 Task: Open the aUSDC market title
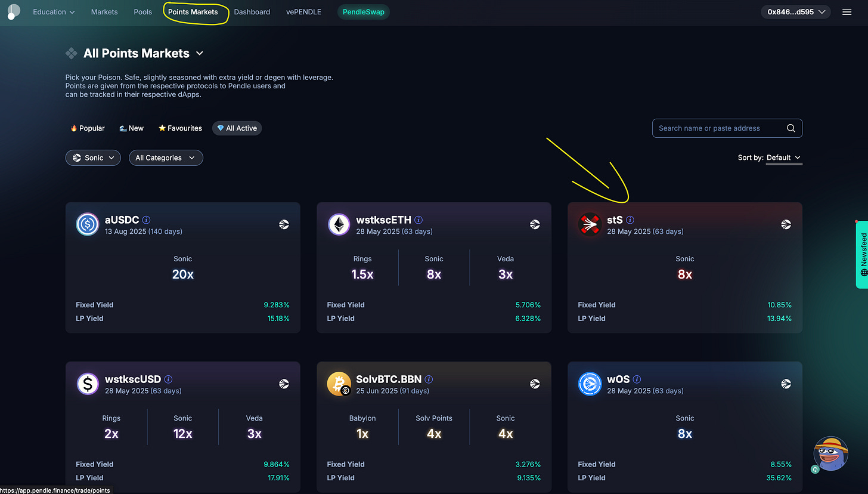tap(122, 220)
